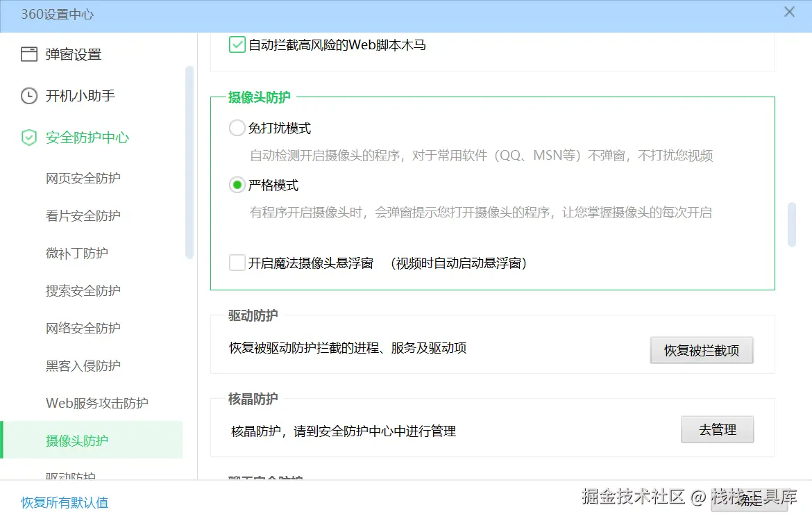This screenshot has width=812, height=521.
Task: Go to 网络安全防护 settings
Action: [x=83, y=328]
